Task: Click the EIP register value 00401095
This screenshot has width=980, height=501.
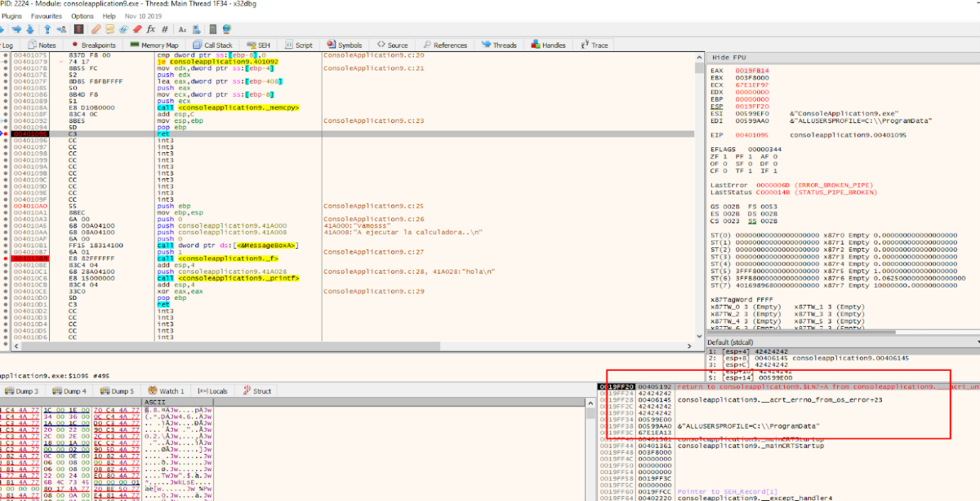Action: pos(752,134)
